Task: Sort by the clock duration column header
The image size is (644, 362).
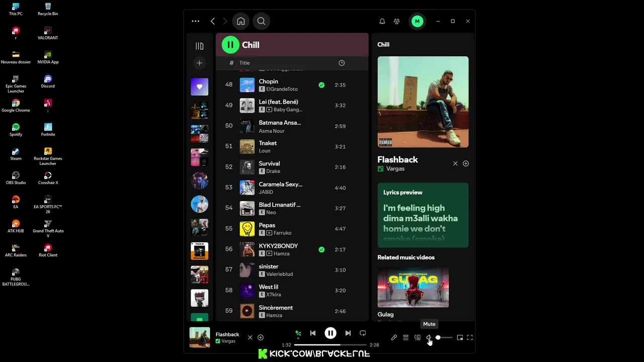Action: [342, 63]
